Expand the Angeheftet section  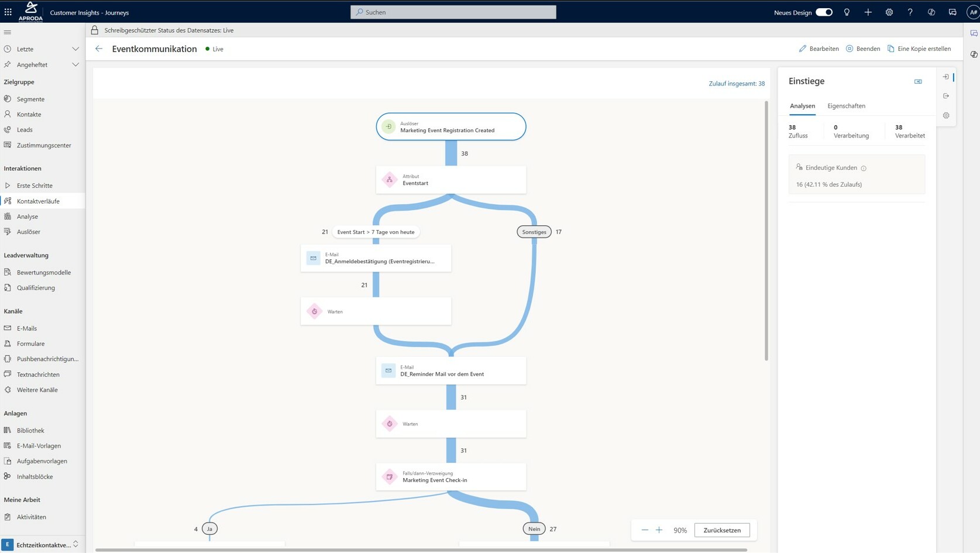pos(75,64)
